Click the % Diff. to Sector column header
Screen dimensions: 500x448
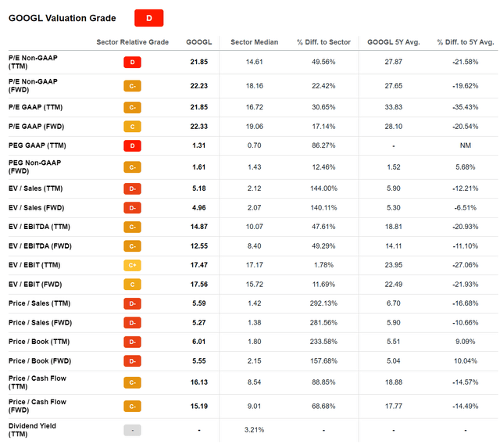[323, 42]
